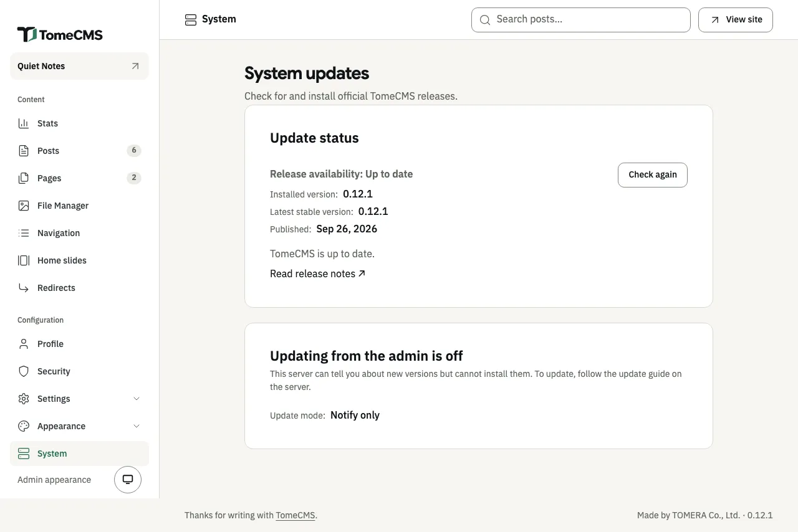This screenshot has height=532, width=798.
Task: Open Home slides
Action: (79, 260)
